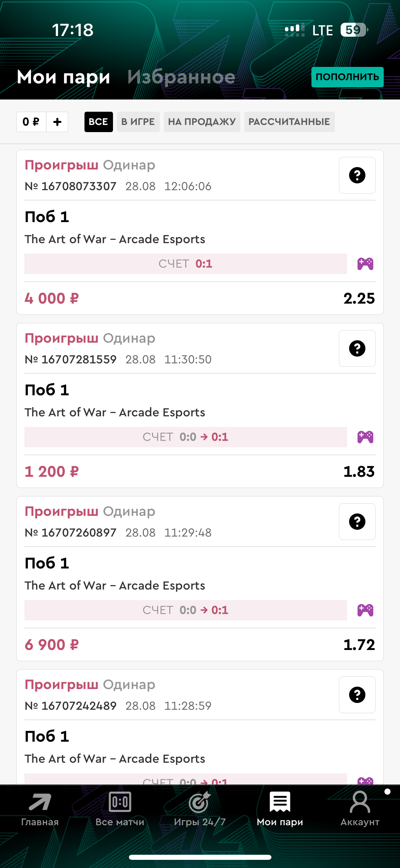Screen dimensions: 400x868
Task: Open Аккаунт profile section
Action: pyautogui.click(x=360, y=809)
